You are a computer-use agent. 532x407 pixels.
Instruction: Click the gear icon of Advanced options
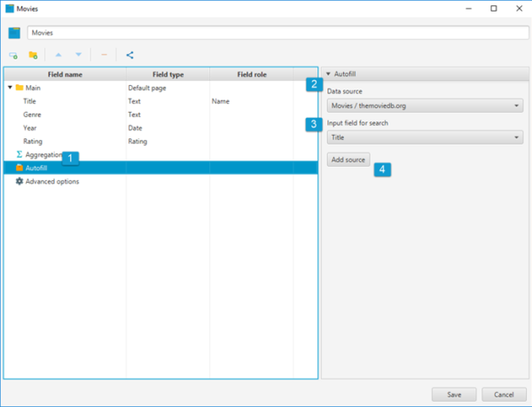click(x=20, y=181)
